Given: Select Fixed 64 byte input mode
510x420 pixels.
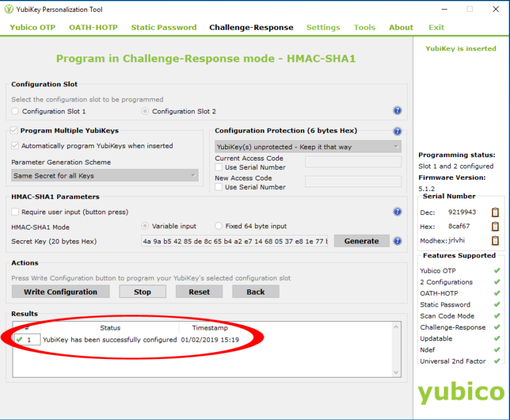Looking at the screenshot, I should [218, 226].
